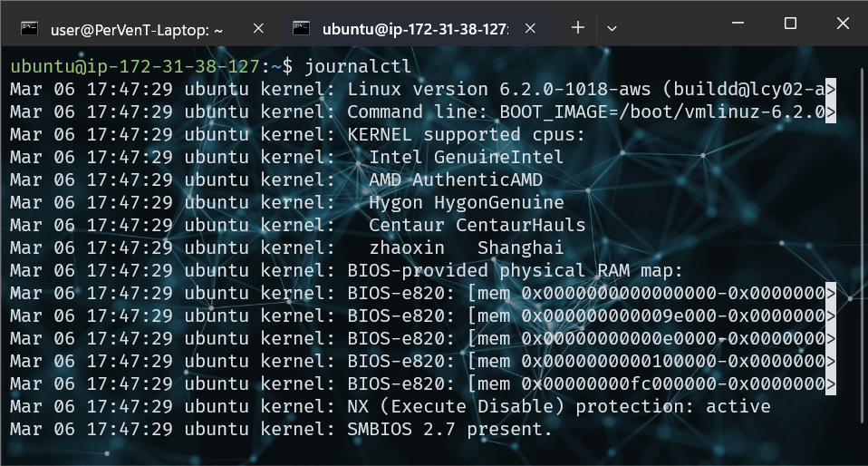The height and width of the screenshot is (466, 868).
Task: Click the truncation marker on the Command line BOOT_IMAGE line
Action: [x=831, y=112]
